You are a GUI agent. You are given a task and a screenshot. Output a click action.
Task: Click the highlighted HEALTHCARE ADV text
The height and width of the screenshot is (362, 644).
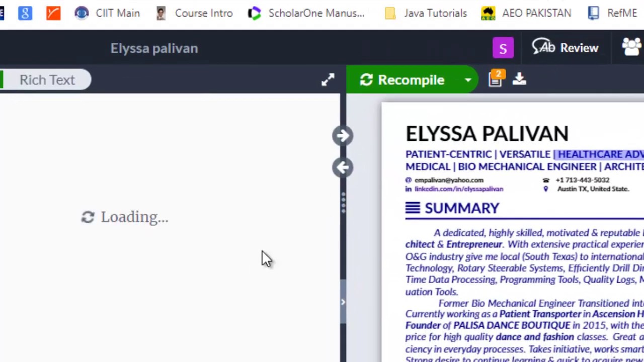(601, 154)
